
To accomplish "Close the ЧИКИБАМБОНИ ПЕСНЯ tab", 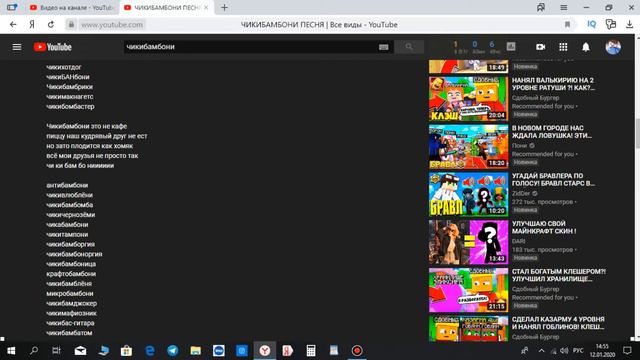I will pyautogui.click(x=206, y=7).
